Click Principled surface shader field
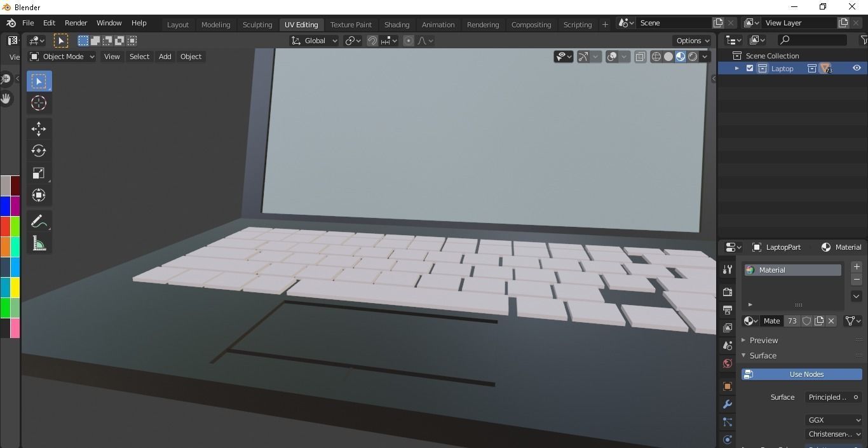The image size is (868, 448). coord(834,397)
